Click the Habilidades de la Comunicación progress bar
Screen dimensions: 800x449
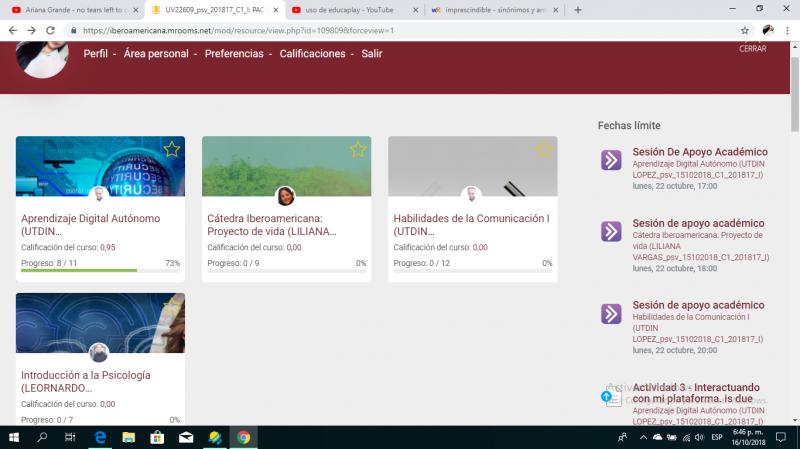pyautogui.click(x=473, y=270)
